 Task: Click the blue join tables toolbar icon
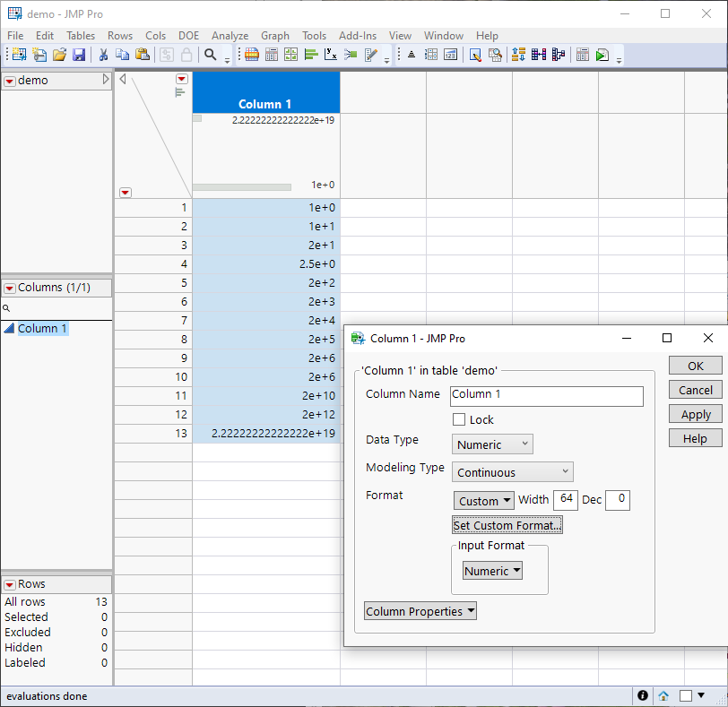[539, 55]
